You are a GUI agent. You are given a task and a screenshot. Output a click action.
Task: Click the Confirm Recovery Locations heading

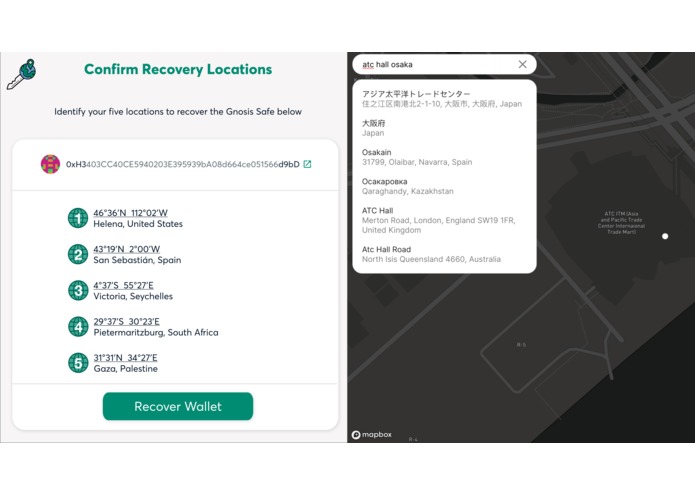[178, 69]
